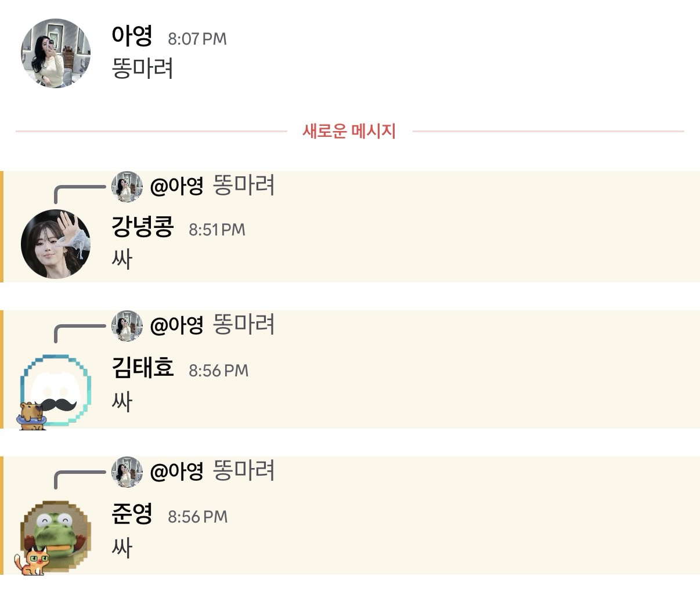This screenshot has width=700, height=591.
Task: Click the small reply avatar above 강녕콩's message
Action: click(127, 186)
